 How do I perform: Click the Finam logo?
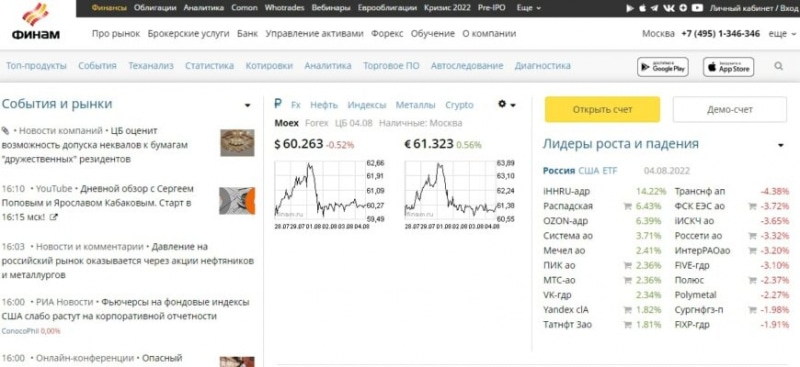pyautogui.click(x=37, y=21)
